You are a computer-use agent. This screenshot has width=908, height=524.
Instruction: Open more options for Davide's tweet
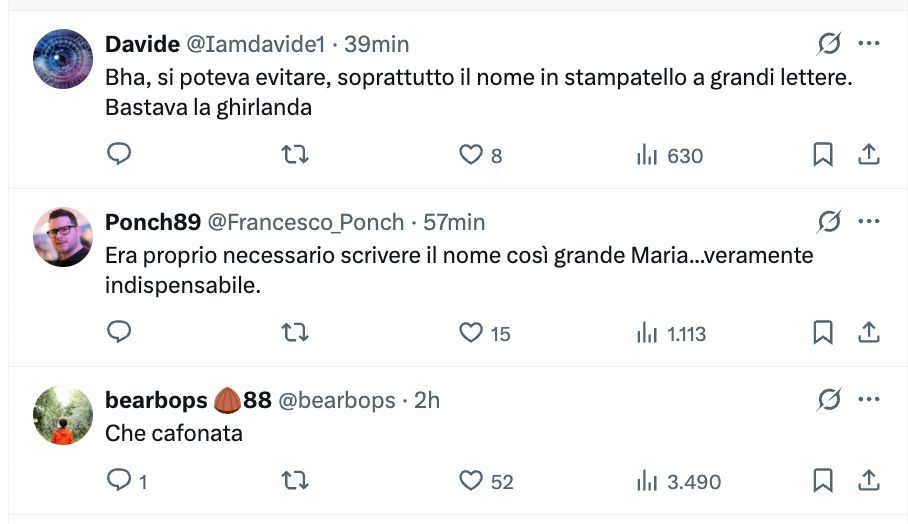[869, 44]
